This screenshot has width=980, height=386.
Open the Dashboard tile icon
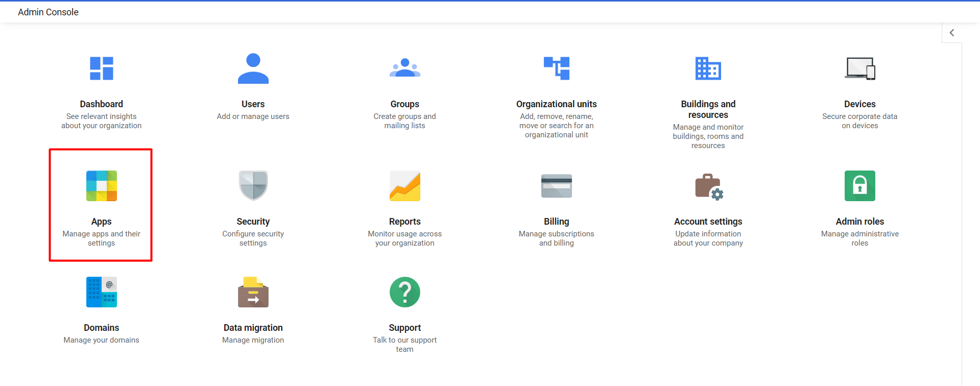pos(102,68)
